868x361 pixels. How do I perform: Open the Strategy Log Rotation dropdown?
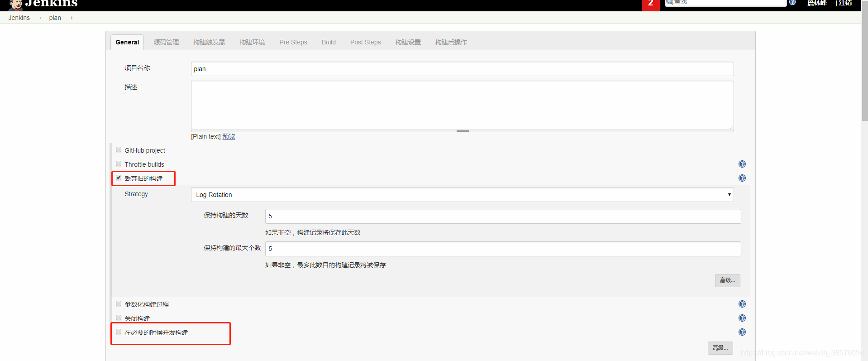tap(462, 195)
